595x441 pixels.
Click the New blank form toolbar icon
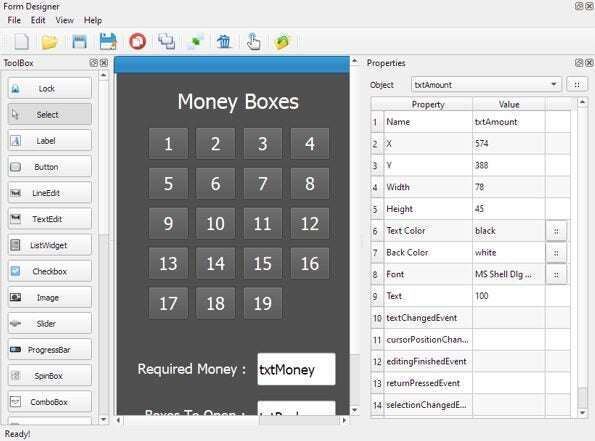tap(22, 41)
